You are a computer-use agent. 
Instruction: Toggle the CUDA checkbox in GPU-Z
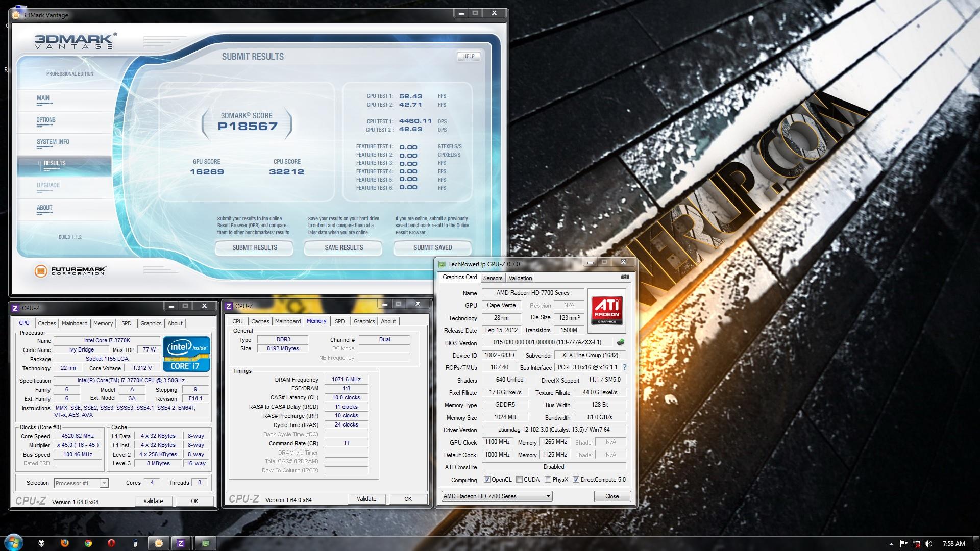coord(519,480)
